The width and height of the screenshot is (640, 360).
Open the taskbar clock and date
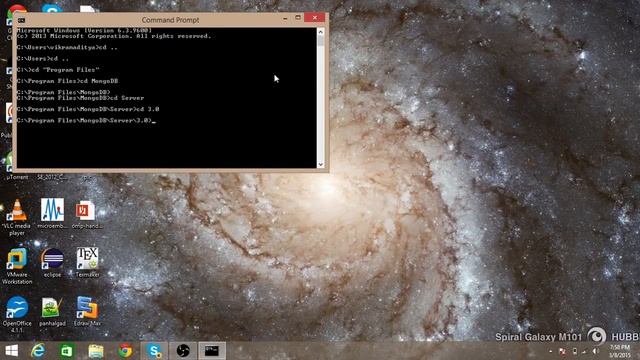[620, 351]
